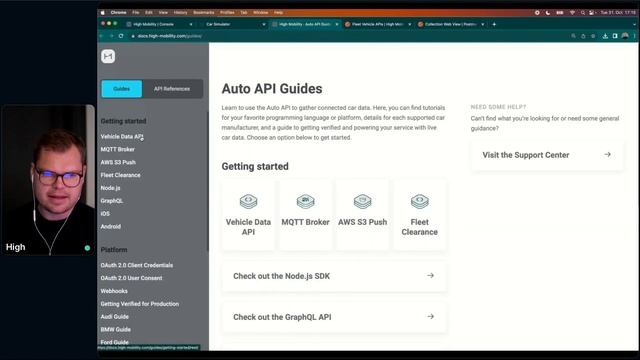Open Node.js sidebar guide
This screenshot has width=640, height=360.
[x=110, y=188]
